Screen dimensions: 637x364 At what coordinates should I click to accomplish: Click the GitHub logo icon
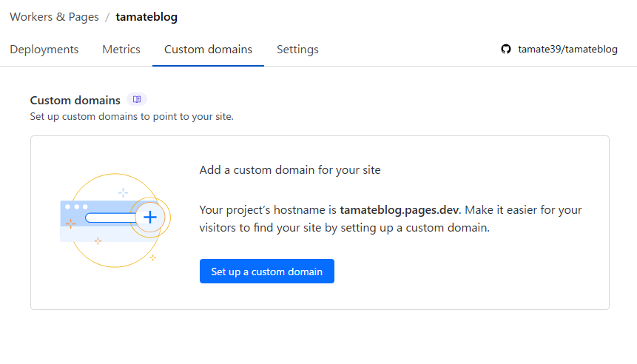point(506,50)
